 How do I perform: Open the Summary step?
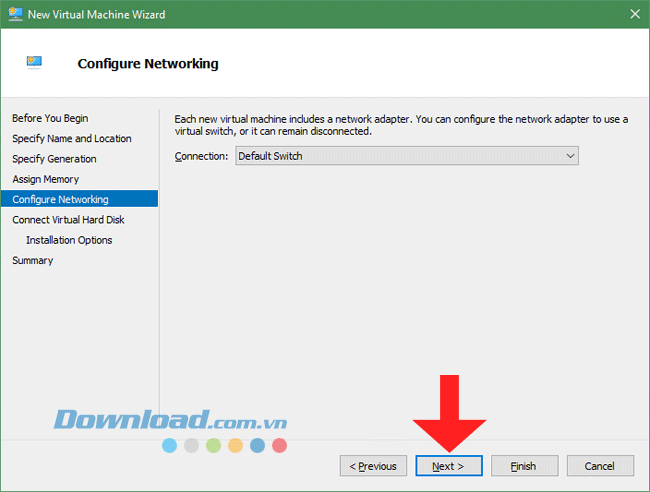click(33, 260)
